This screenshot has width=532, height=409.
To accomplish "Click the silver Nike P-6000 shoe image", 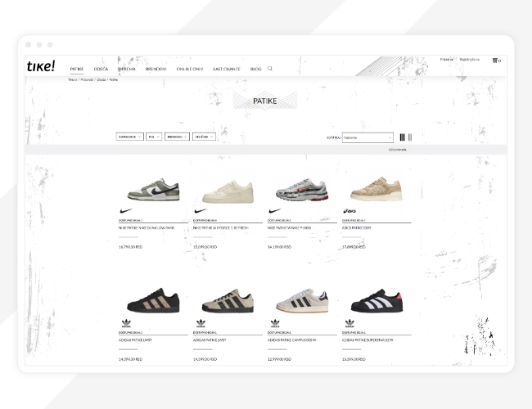I will (x=302, y=190).
